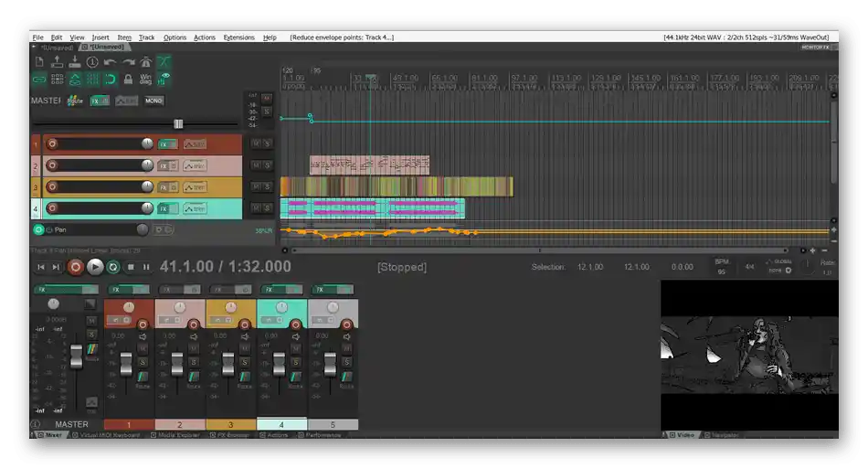Go to project start transport button
The height and width of the screenshot is (468, 868).
(x=41, y=267)
